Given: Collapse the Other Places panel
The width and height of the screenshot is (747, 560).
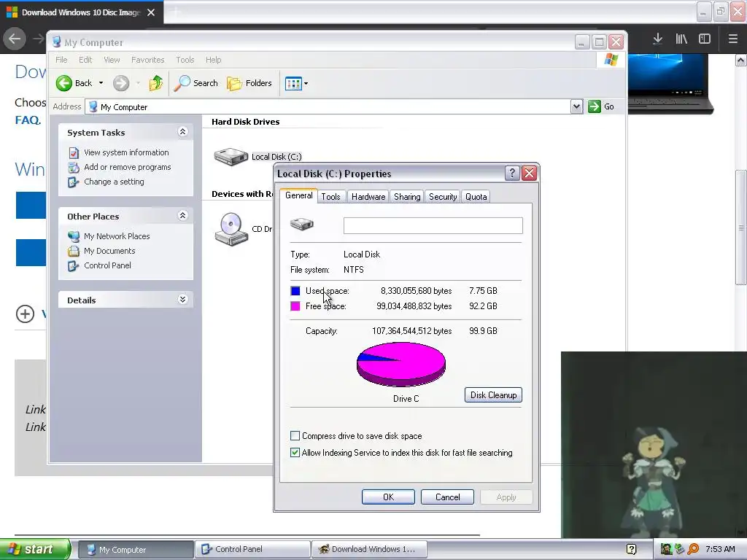Looking at the screenshot, I should click(x=182, y=216).
